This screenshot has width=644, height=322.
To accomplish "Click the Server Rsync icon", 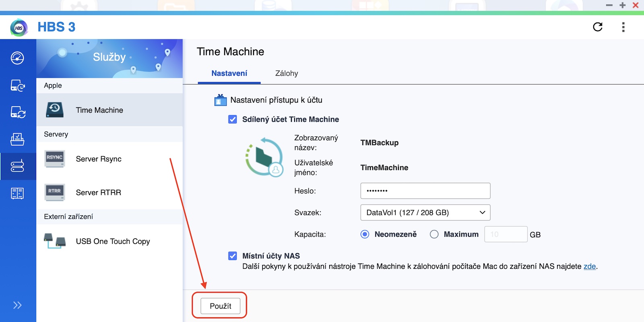I will coord(55,159).
